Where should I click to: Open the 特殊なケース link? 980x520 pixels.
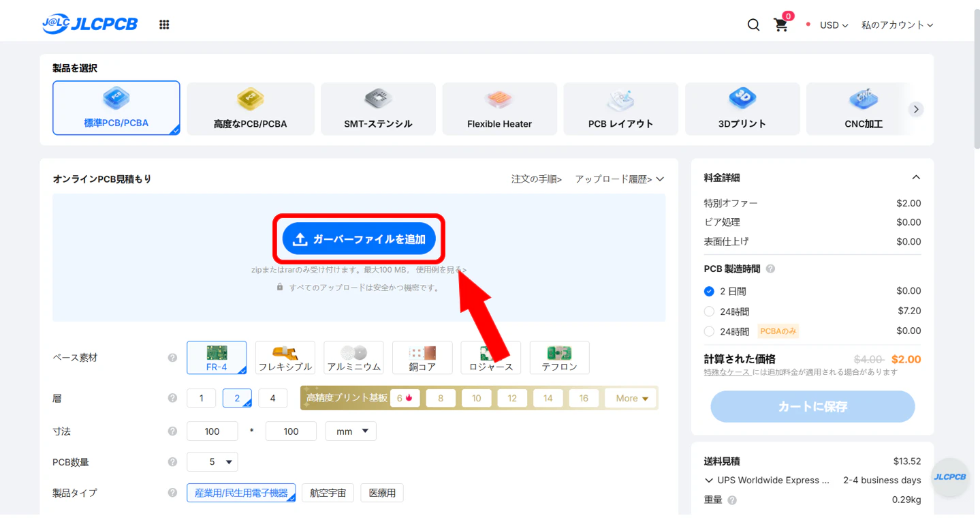727,372
